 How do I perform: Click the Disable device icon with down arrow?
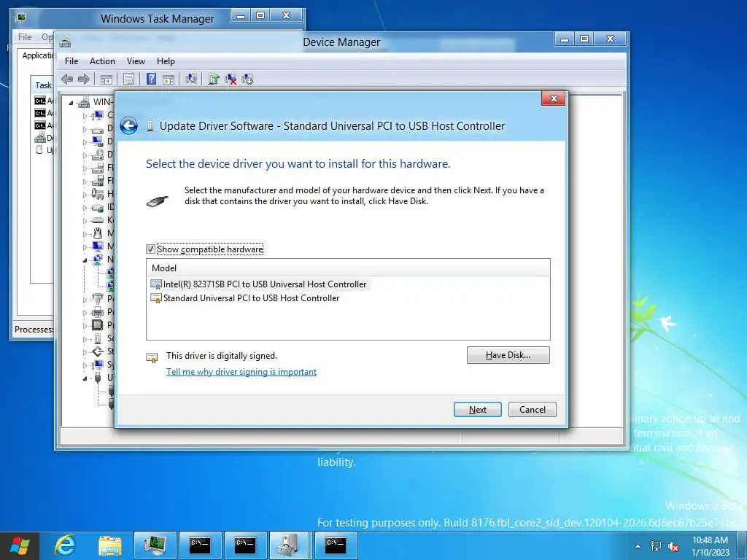[x=247, y=79]
